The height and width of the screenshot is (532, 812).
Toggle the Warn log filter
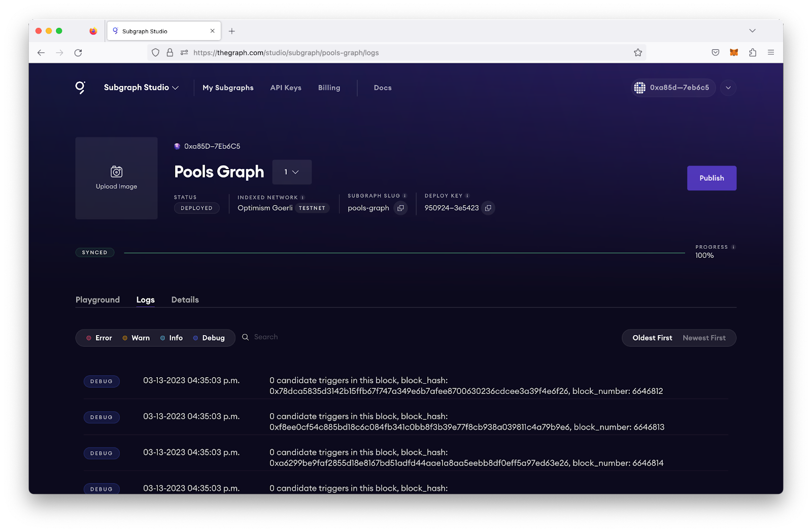(x=136, y=338)
